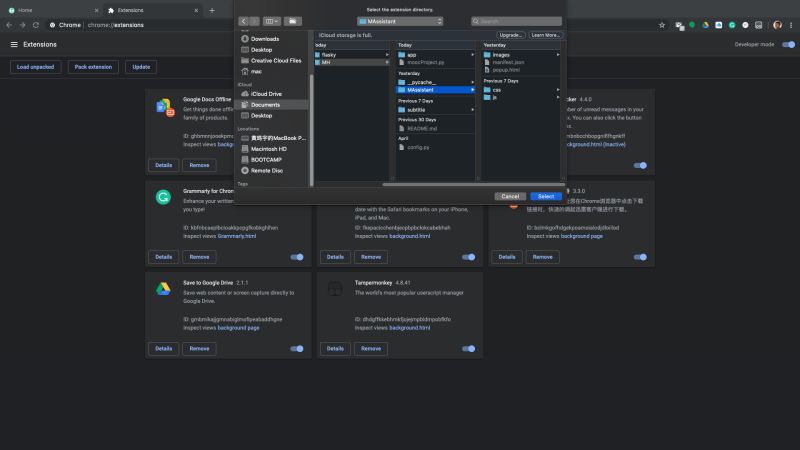Screen dimensions: 800x450
Task: Switch to the Home tab
Action: [51, 10]
